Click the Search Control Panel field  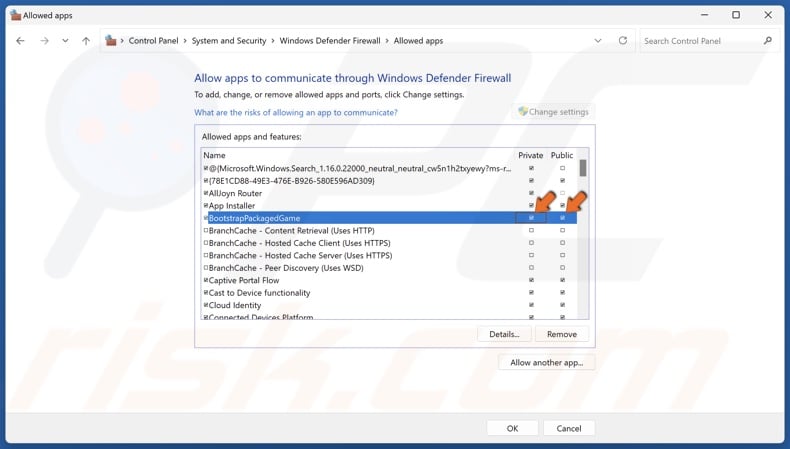coord(700,41)
